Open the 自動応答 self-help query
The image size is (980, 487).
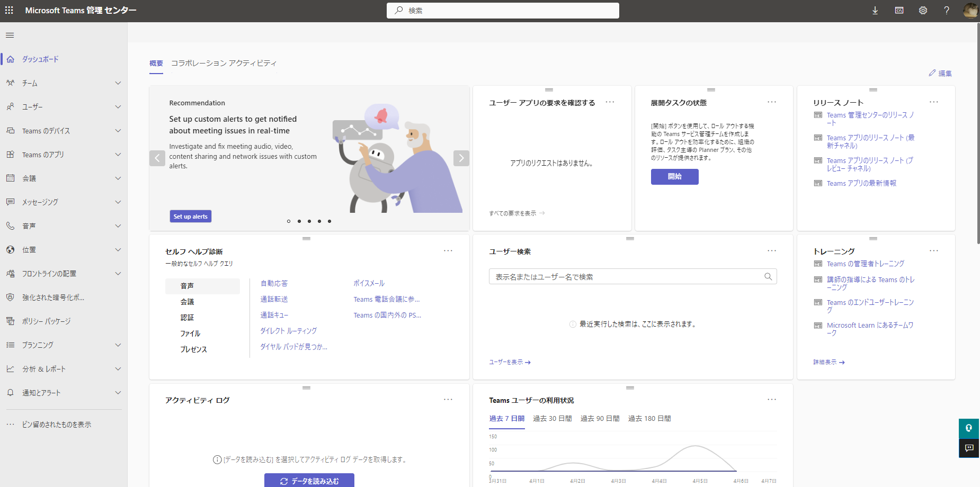coord(274,284)
